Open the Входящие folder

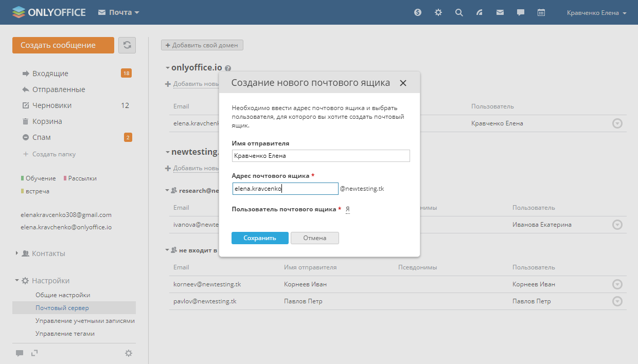50,74
